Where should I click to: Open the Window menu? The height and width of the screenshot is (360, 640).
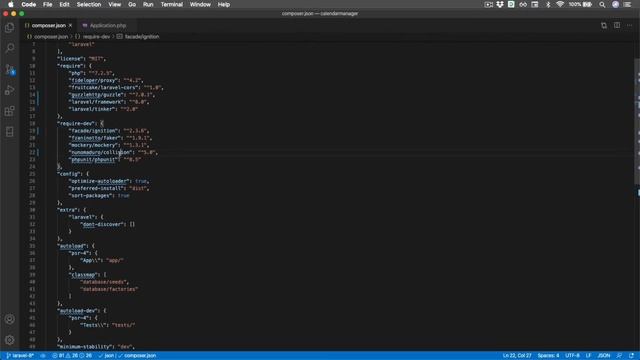tap(200, 4)
